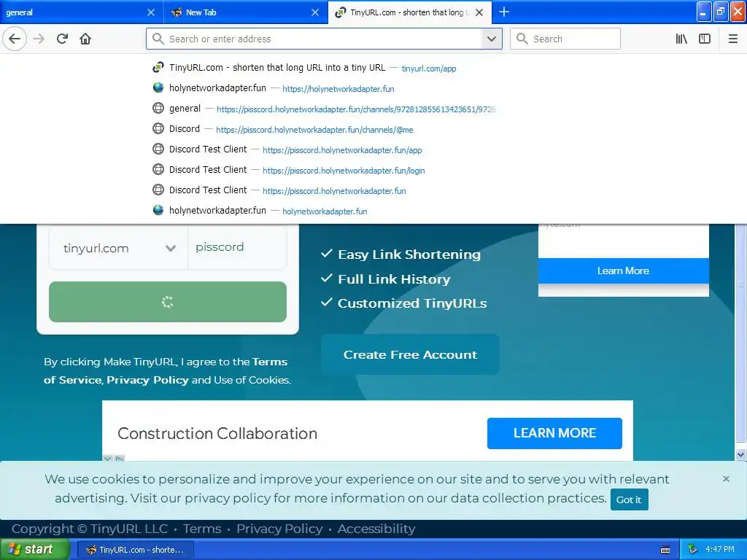Open the Windows start menu
747x560 pixels.
point(35,550)
